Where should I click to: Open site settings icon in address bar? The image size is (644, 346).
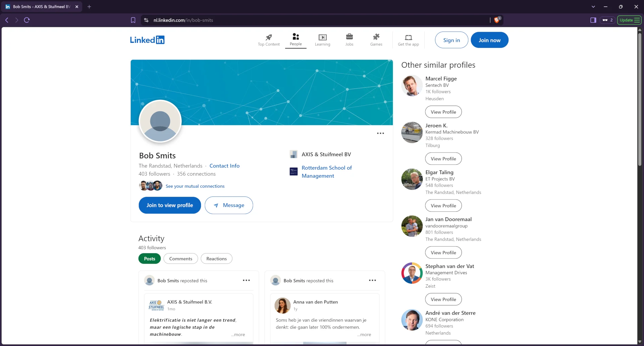(x=146, y=20)
